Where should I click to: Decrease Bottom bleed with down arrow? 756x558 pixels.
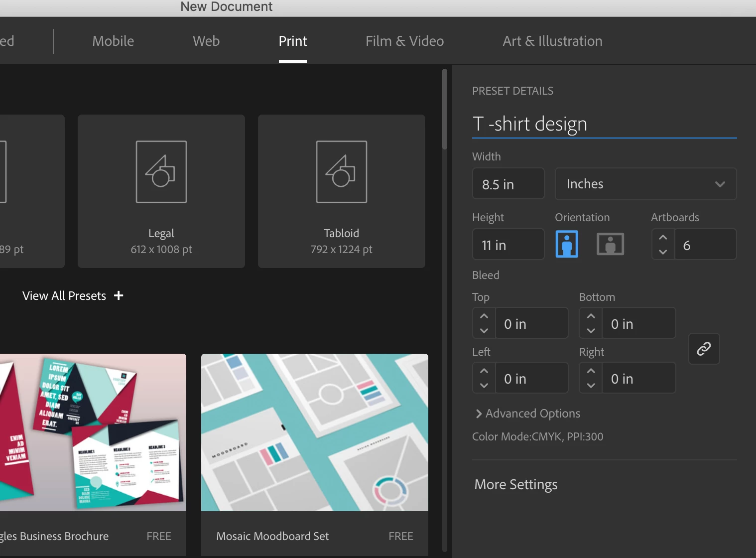coord(591,330)
